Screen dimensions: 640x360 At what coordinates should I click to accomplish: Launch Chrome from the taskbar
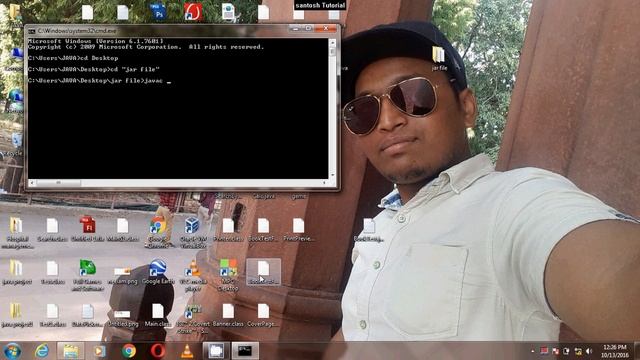click(x=129, y=351)
